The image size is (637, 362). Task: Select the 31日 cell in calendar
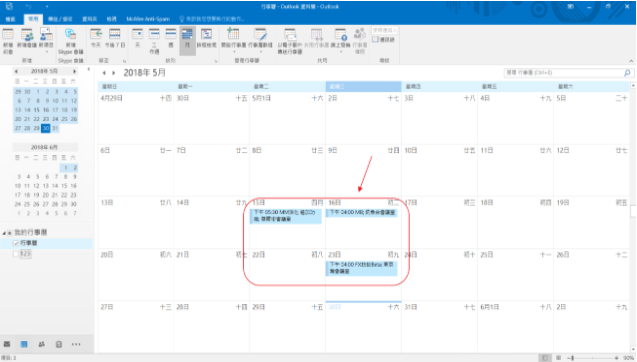(439, 326)
